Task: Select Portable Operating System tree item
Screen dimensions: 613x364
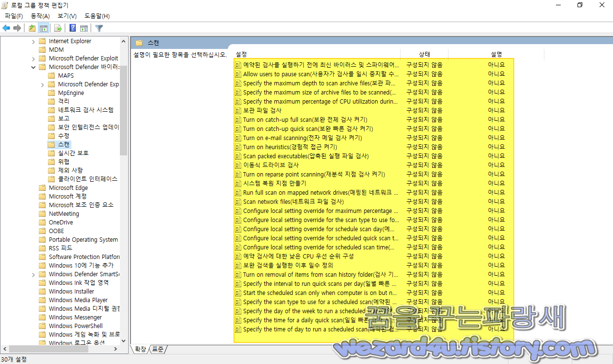Action: point(83,240)
